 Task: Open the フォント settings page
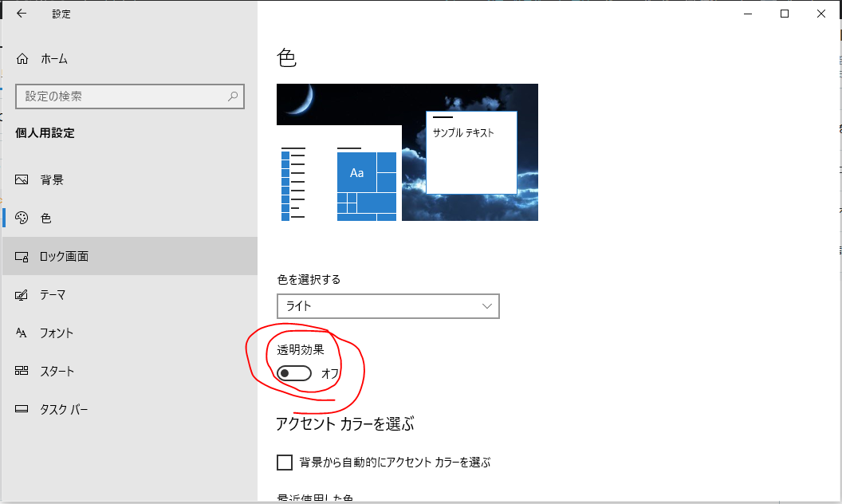[130, 333]
